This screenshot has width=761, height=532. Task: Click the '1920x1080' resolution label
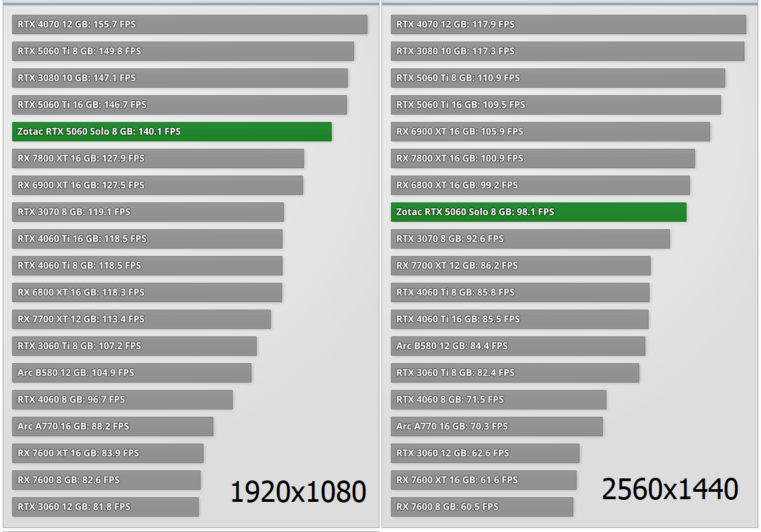[x=298, y=492]
